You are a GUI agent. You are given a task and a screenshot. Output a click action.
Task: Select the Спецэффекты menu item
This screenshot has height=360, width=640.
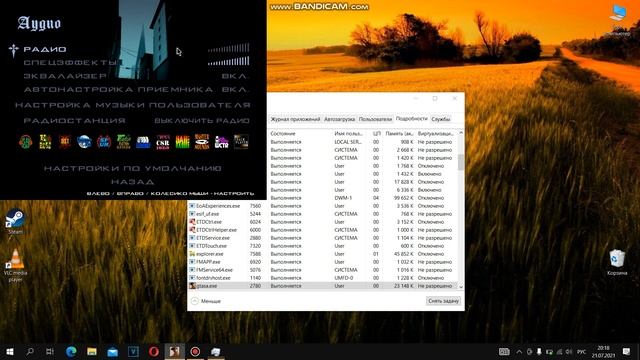(70, 62)
